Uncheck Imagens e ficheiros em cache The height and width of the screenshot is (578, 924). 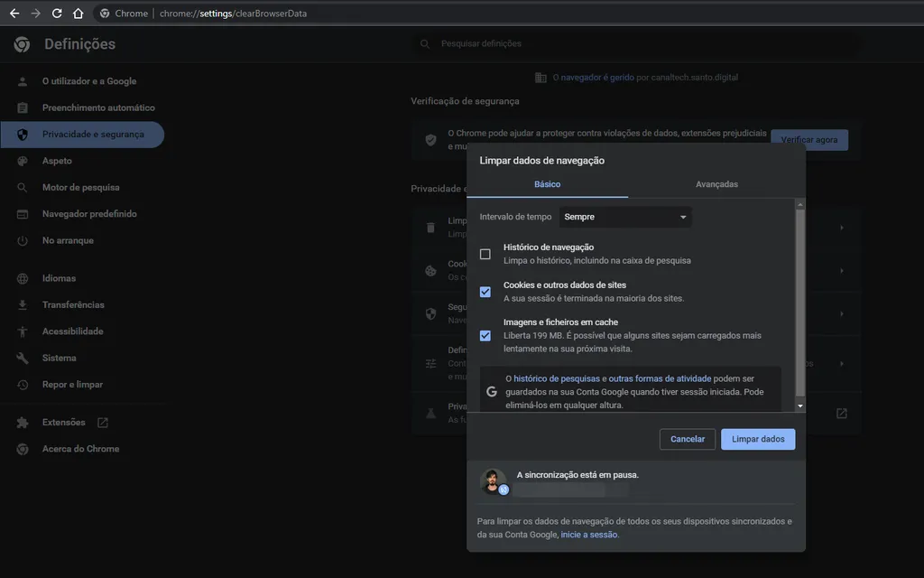[x=485, y=335]
